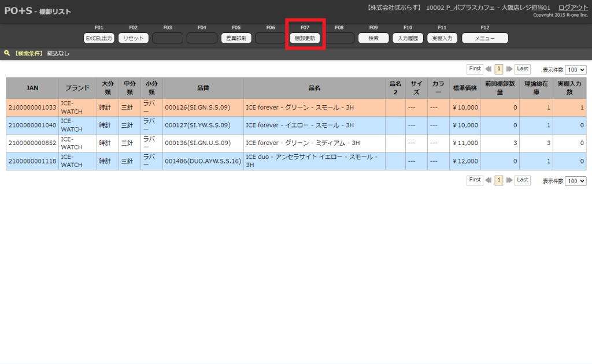Click the リセット button
Screen dimensions: 592x364
coord(134,38)
